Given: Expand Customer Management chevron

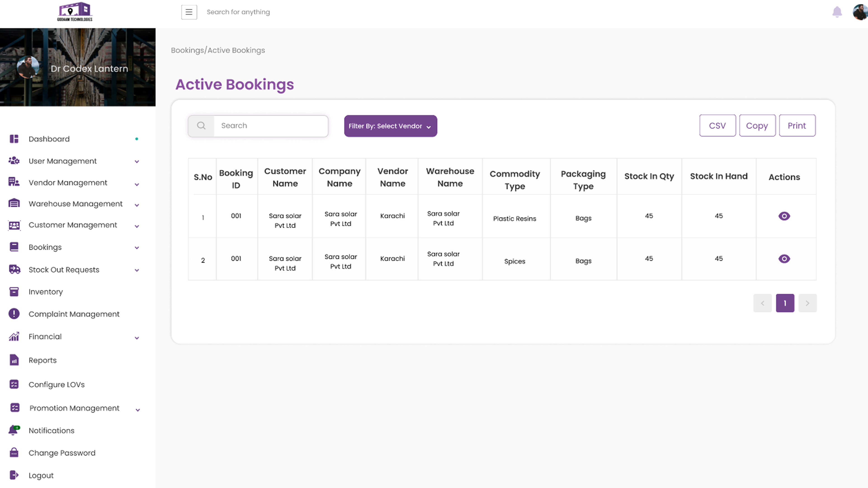Looking at the screenshot, I should pos(137,226).
